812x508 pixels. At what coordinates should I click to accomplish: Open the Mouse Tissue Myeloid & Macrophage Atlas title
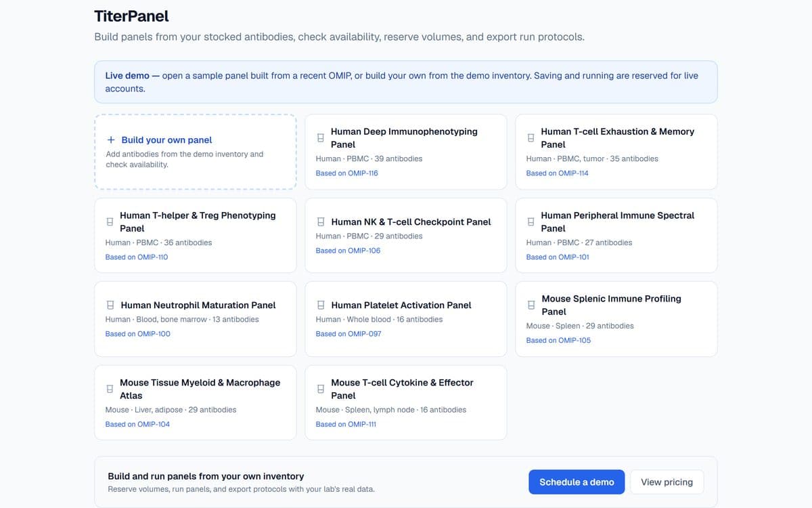[x=200, y=389]
